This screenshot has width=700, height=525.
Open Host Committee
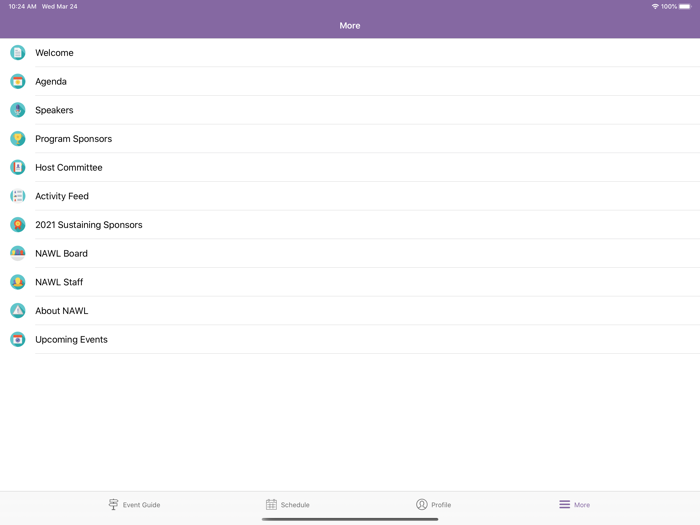(x=350, y=167)
